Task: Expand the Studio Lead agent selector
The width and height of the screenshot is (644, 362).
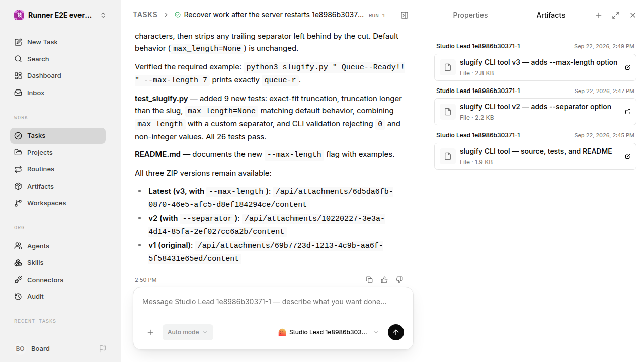Action: [328, 332]
